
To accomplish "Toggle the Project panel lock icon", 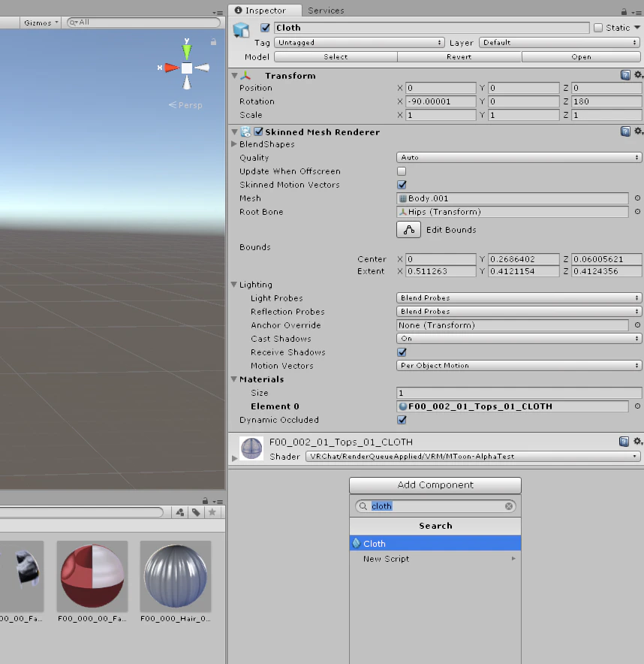I will (x=205, y=500).
